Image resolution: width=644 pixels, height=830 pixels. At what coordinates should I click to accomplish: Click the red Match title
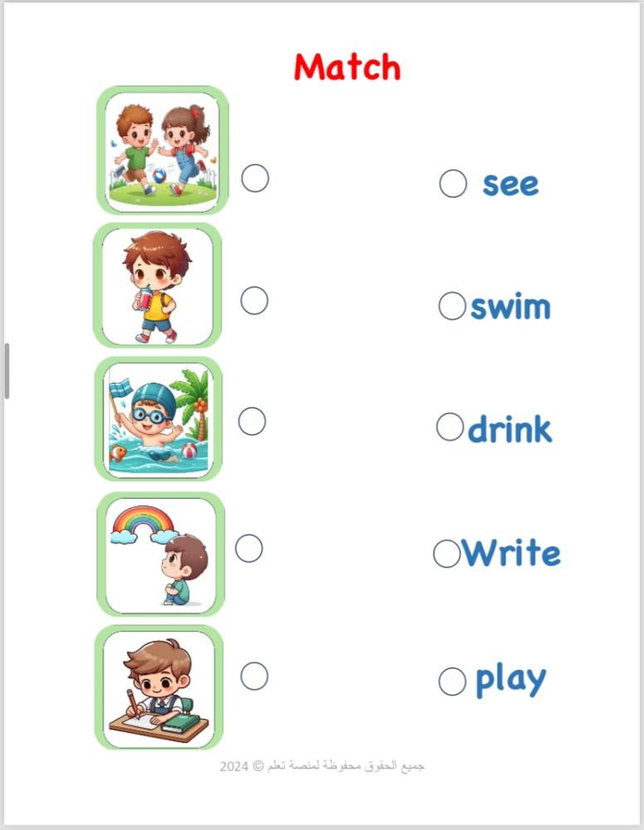pos(347,67)
